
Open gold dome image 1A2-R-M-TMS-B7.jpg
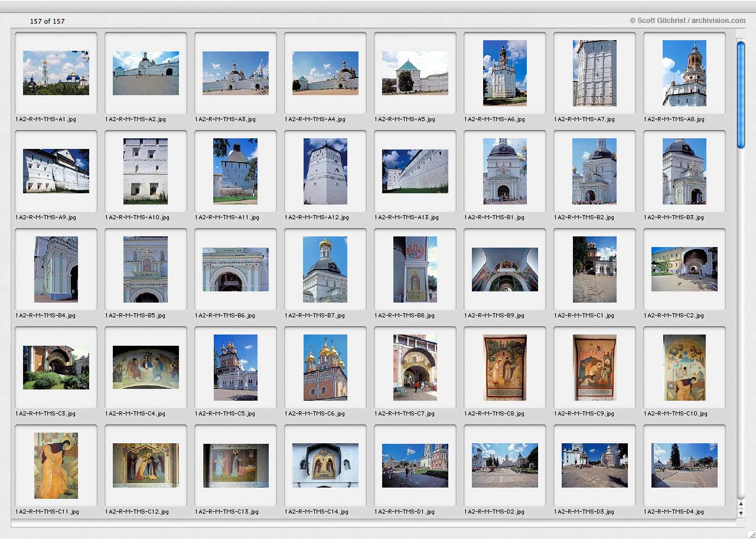point(325,269)
